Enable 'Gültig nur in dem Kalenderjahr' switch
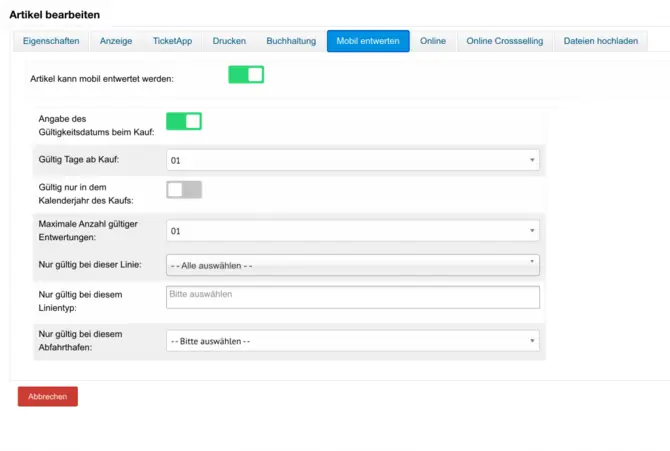This screenshot has width=670, height=451. pyautogui.click(x=184, y=190)
